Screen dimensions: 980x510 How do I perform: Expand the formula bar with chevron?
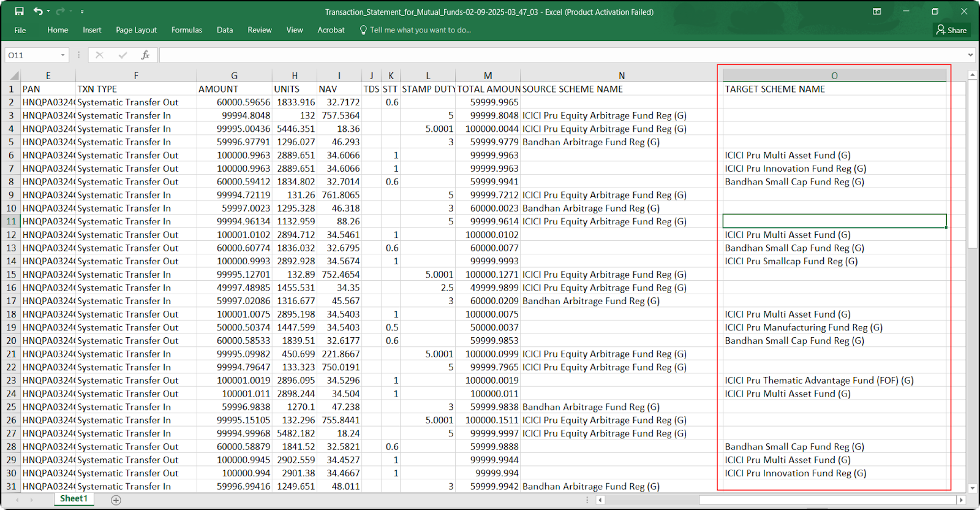(971, 55)
